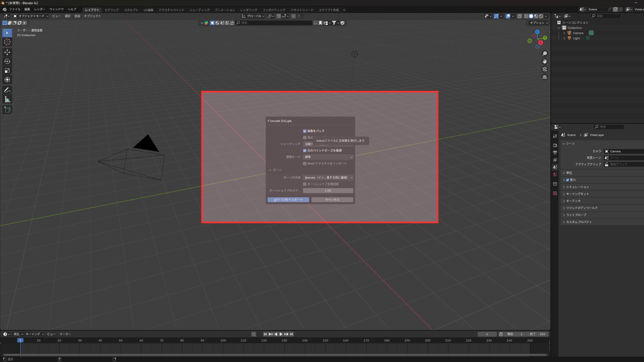This screenshot has width=644, height=362.
Task: Switch to the アニメーション workspace tab
Action: (225, 10)
